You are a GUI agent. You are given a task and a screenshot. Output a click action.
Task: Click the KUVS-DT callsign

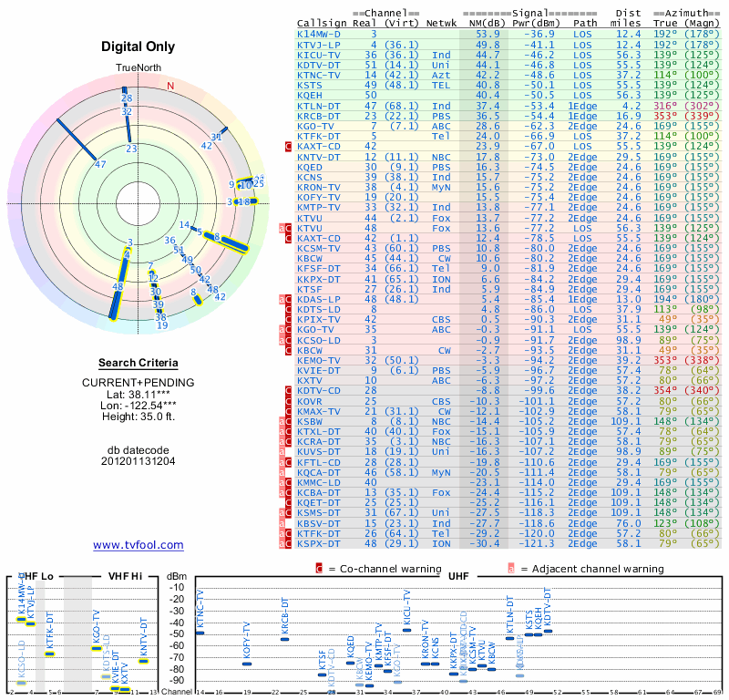pyautogui.click(x=319, y=452)
